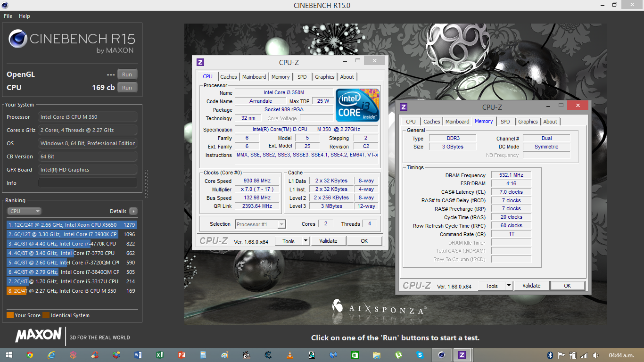This screenshot has height=362, width=644.
Task: Open SPD tab in the CPU-Z Memory window
Action: (x=505, y=122)
